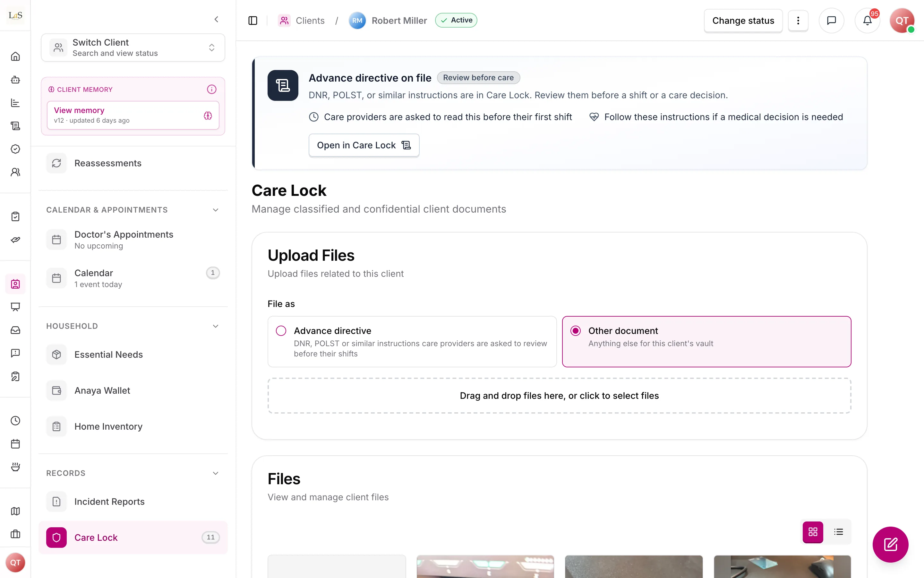Select Care Lock sidebar item
This screenshot has height=578, width=924.
[x=133, y=538]
